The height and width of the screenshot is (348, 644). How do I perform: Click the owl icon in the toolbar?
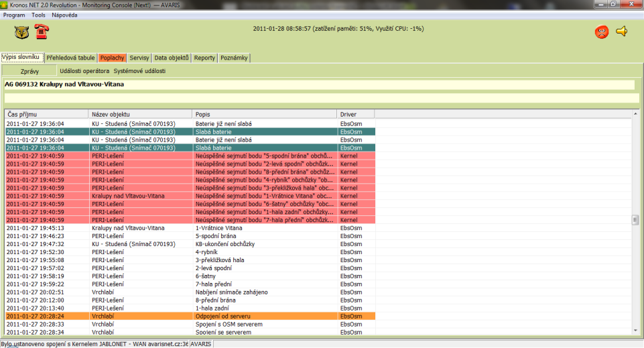tap(21, 32)
